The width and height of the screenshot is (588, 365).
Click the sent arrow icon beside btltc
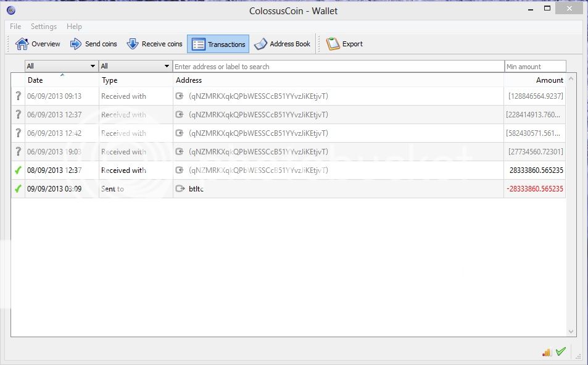coord(180,188)
